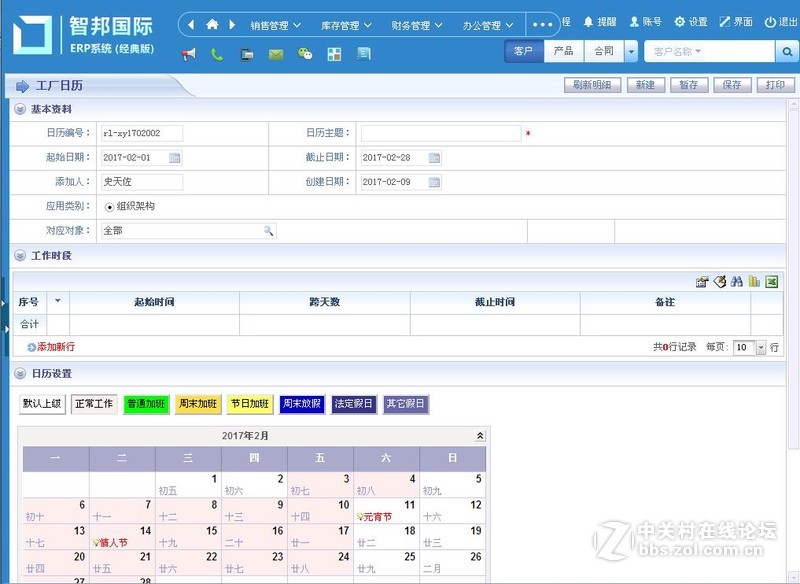Collapse the 工作时段 section
The width and height of the screenshot is (800, 584).
pos(20,256)
